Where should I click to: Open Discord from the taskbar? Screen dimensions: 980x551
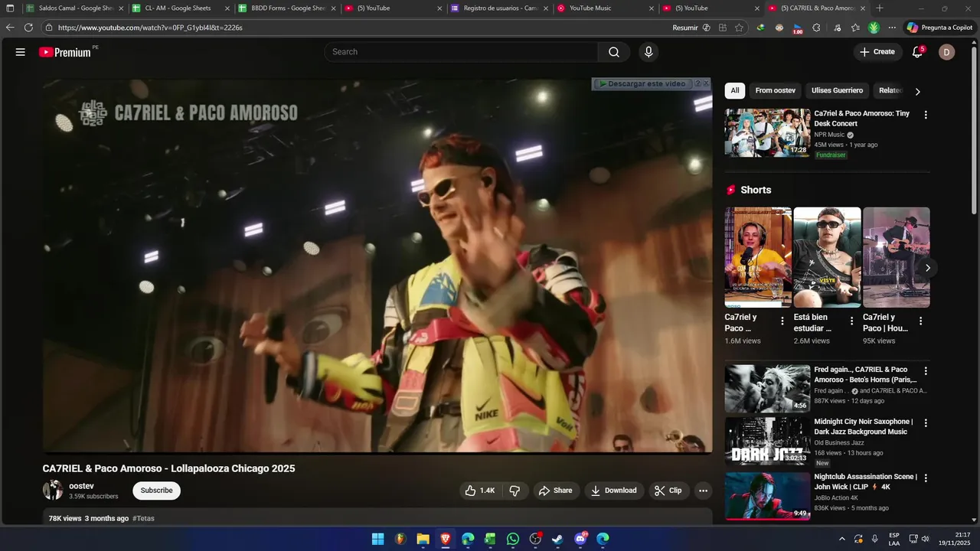point(580,539)
